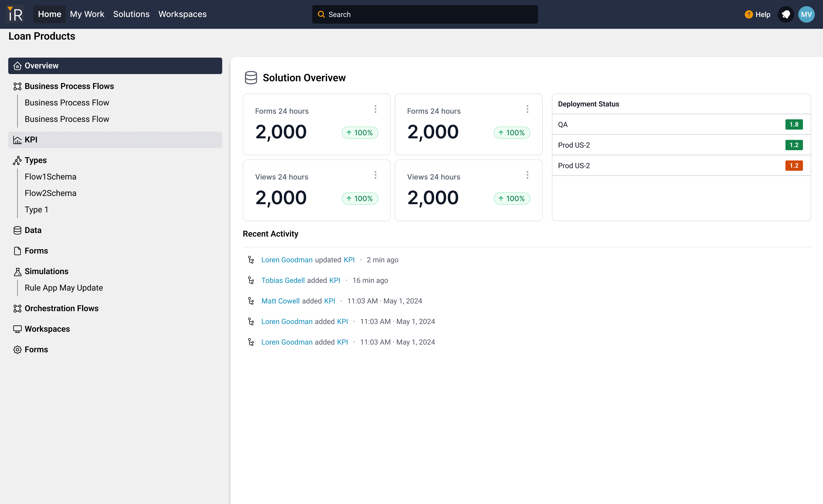Switch to My Work tab
Viewport: 823px width, 504px height.
[87, 14]
